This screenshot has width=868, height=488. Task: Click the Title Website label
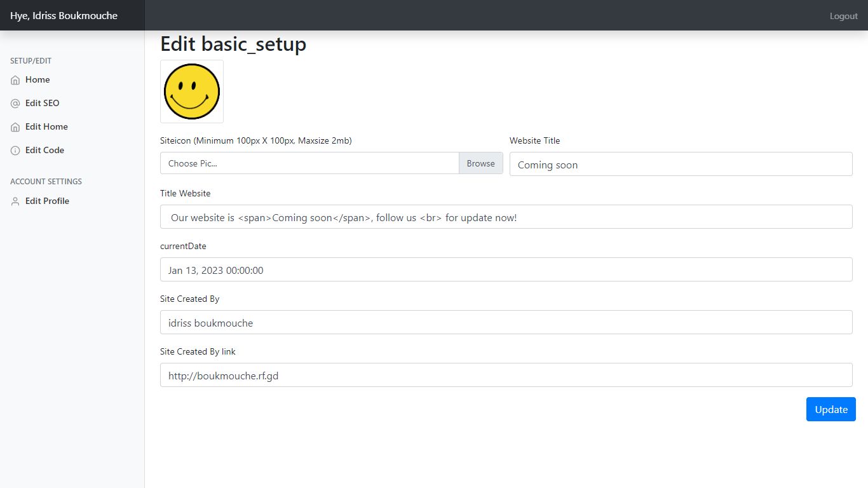tap(186, 193)
